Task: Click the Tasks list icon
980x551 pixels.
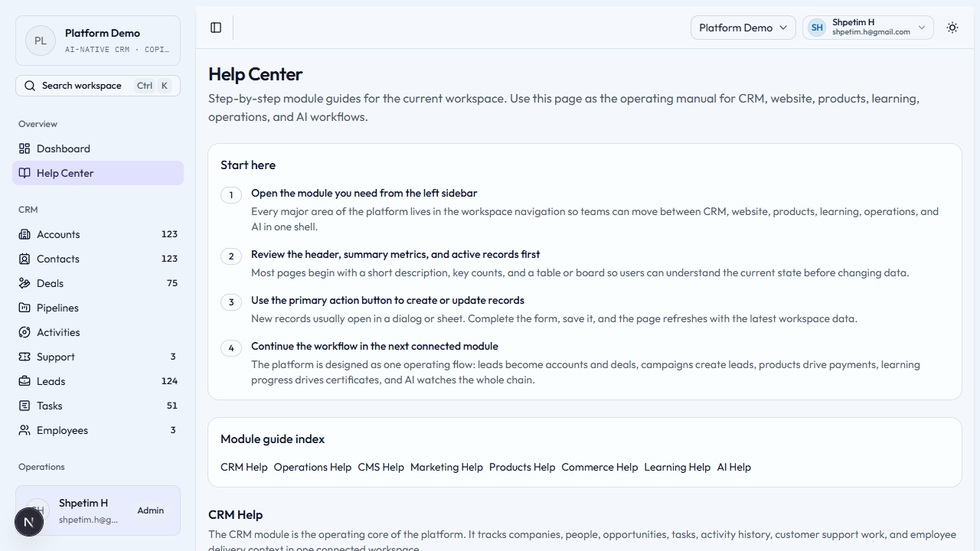Action: 24,406
